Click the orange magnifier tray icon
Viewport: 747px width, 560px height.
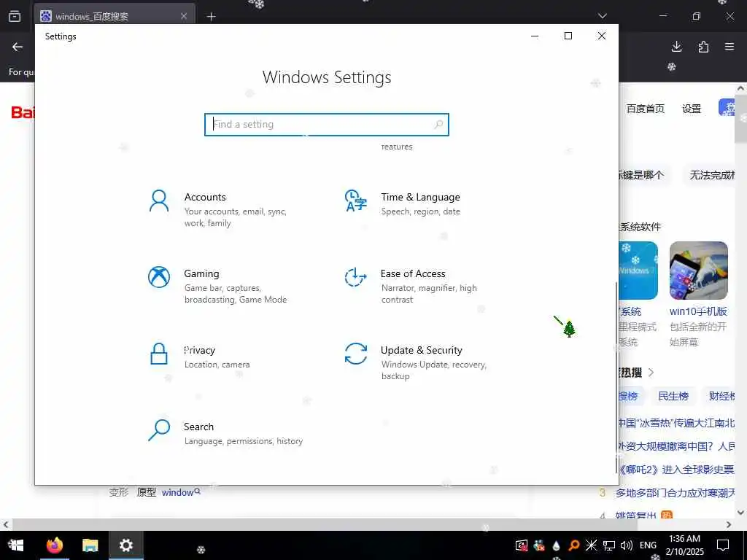point(574,545)
